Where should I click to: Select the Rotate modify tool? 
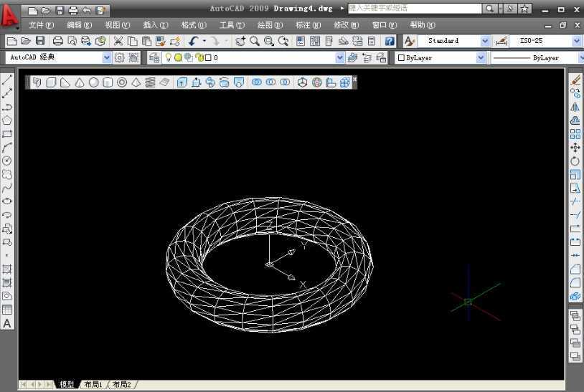(575, 161)
